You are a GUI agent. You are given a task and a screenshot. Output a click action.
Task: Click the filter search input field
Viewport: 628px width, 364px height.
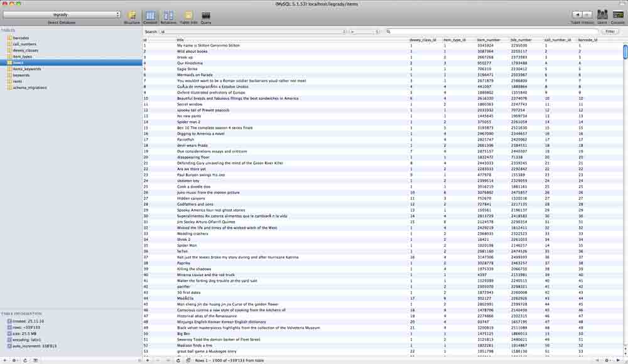pyautogui.click(x=490, y=31)
